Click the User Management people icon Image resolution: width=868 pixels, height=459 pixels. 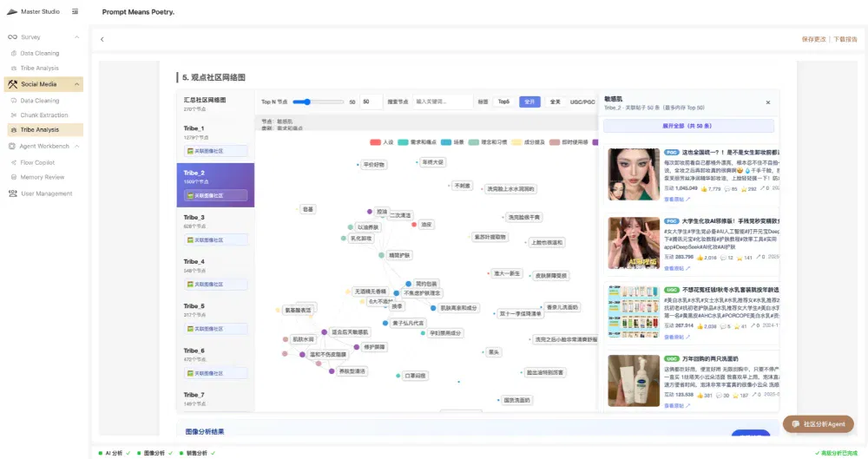tap(12, 193)
